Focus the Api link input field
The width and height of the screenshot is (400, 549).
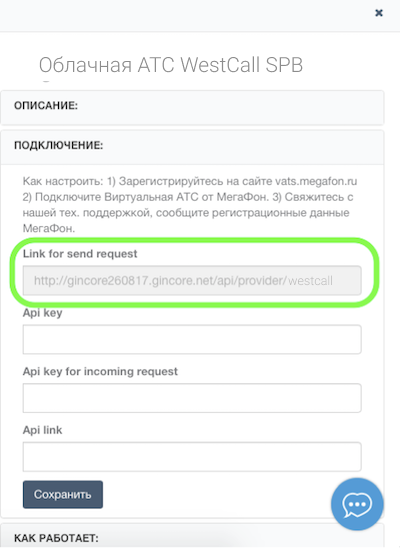click(192, 457)
